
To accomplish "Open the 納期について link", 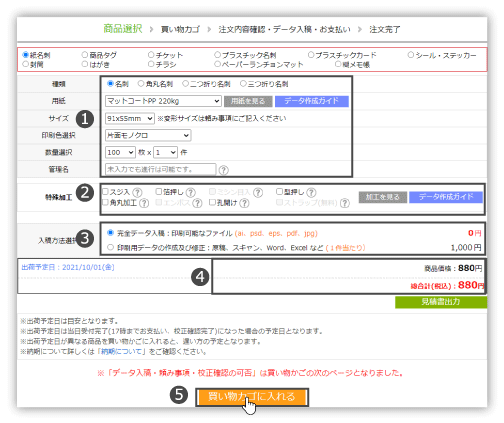I will click(121, 351).
